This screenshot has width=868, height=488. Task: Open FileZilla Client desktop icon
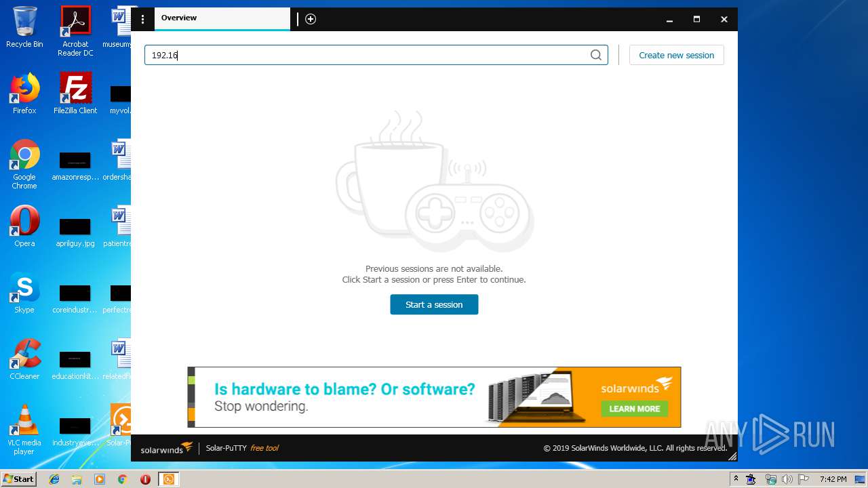pyautogui.click(x=75, y=94)
